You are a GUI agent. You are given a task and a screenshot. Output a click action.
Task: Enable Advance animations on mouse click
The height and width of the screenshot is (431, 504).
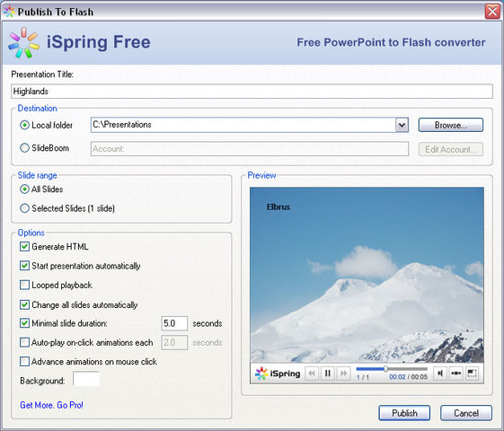coord(24,362)
